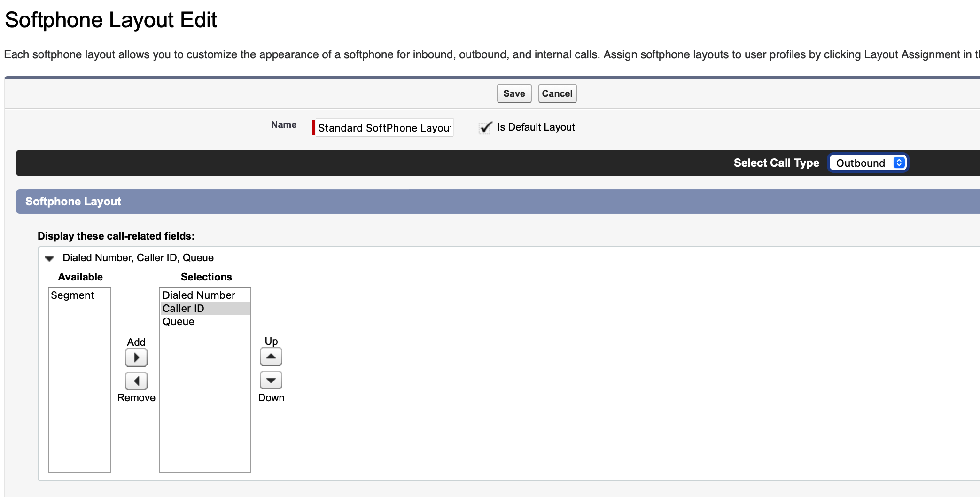The width and height of the screenshot is (980, 497).
Task: Click the Add right-arrow button
Action: point(136,357)
